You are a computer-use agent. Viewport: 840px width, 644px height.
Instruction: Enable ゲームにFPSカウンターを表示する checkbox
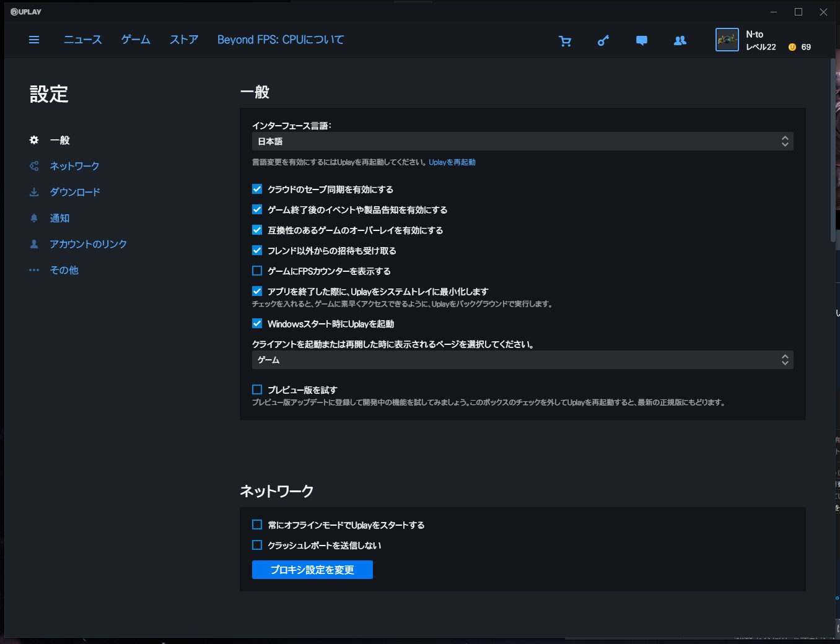tap(257, 271)
